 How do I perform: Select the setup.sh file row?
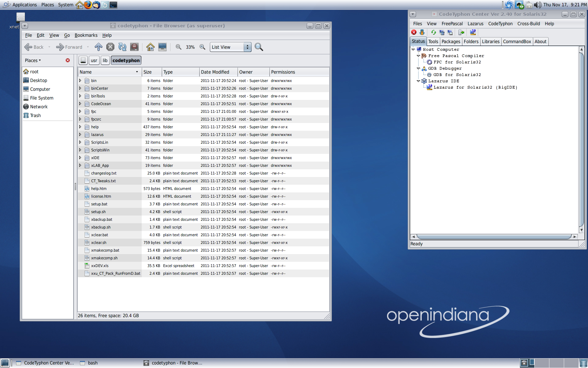click(203, 212)
